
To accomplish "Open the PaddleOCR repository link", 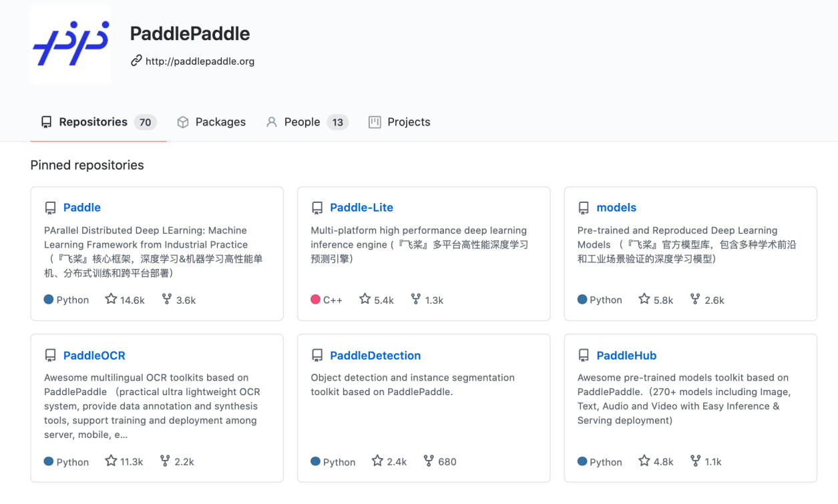I will (94, 356).
